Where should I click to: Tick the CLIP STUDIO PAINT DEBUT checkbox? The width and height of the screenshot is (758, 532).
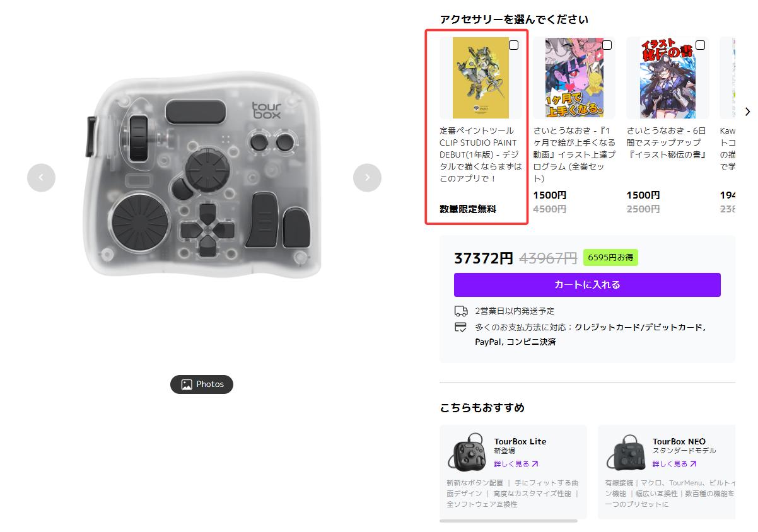514,45
